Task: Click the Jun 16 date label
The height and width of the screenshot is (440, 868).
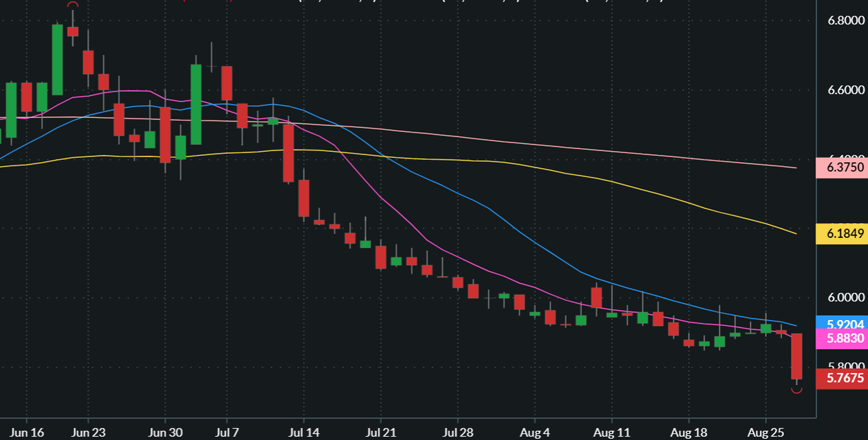Action: (x=28, y=431)
